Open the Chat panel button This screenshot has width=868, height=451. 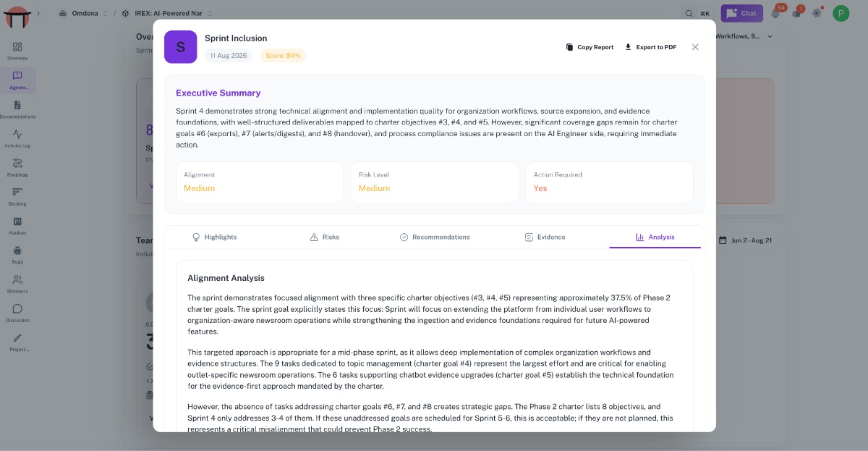click(742, 13)
